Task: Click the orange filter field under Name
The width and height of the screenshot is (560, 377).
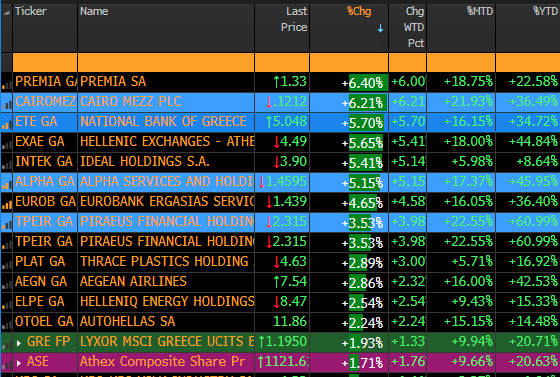Action: coord(166,62)
